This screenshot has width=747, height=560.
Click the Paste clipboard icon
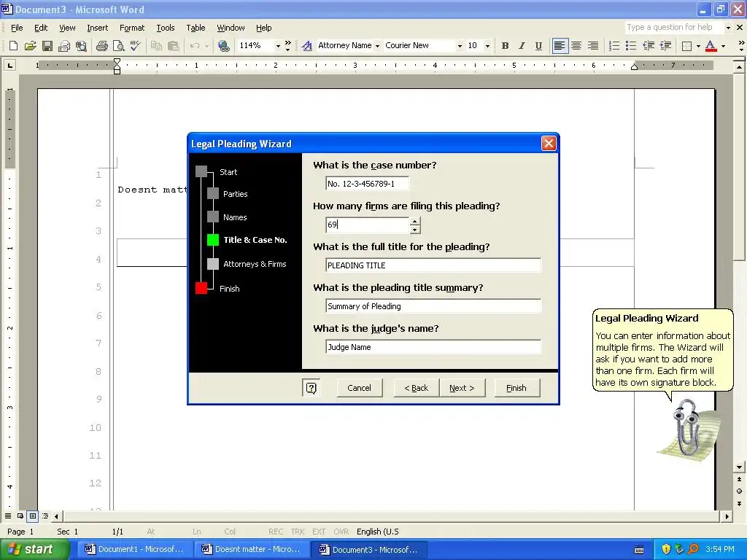pyautogui.click(x=174, y=46)
